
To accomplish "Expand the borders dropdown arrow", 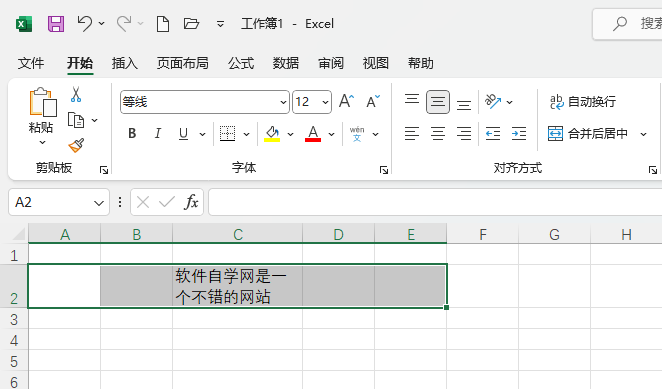I will [247, 134].
